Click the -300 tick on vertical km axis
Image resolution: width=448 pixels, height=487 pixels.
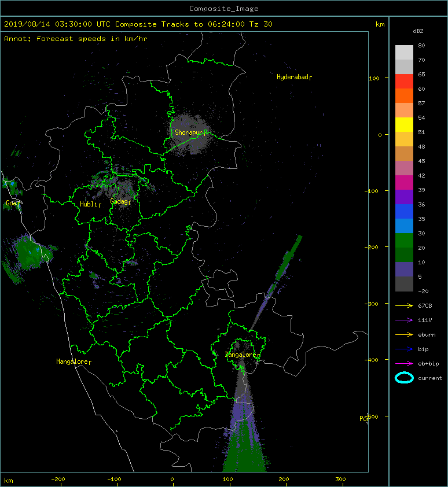(371, 304)
